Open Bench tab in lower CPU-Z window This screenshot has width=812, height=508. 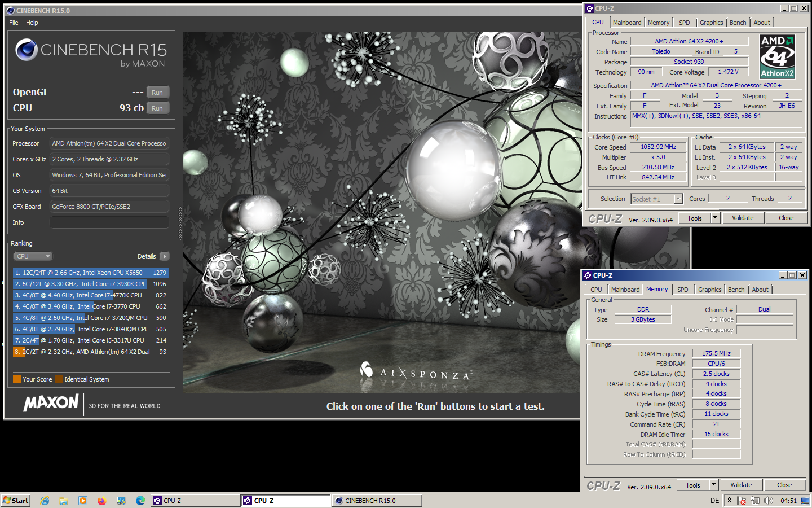point(736,290)
